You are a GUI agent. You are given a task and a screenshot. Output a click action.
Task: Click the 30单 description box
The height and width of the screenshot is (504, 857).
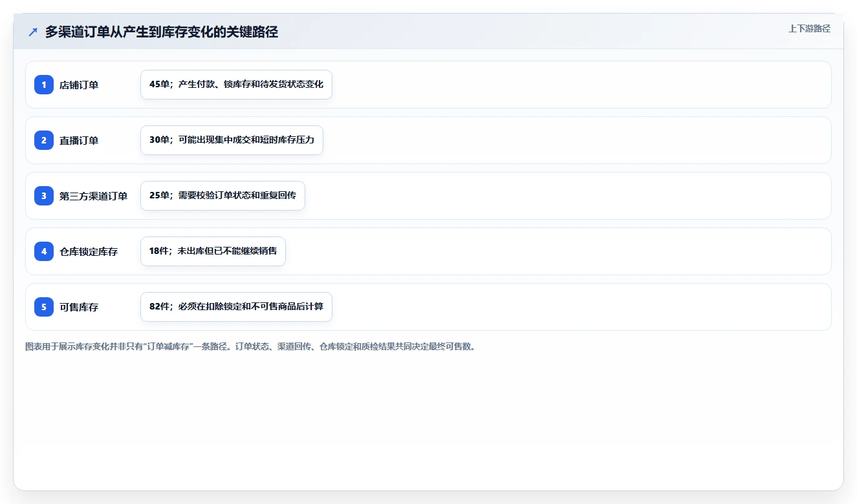click(x=232, y=140)
